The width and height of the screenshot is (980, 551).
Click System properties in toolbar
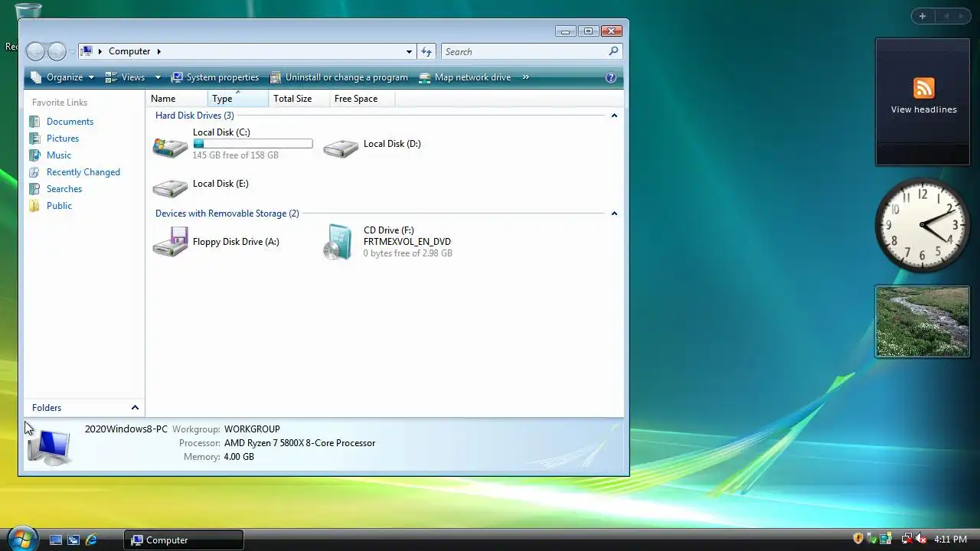coord(215,77)
